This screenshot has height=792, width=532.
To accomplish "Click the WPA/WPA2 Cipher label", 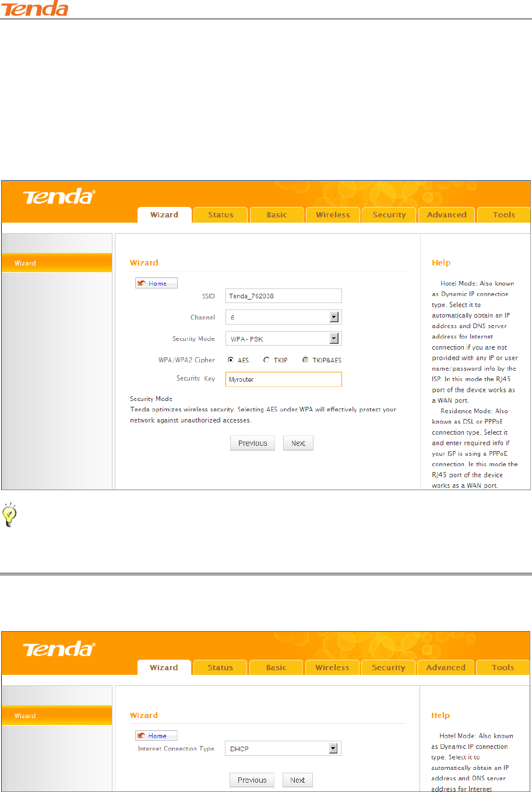I will pyautogui.click(x=186, y=360).
